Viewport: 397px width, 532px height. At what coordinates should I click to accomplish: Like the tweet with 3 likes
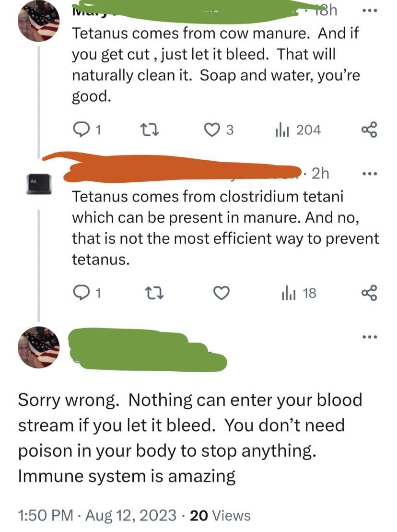point(212,129)
